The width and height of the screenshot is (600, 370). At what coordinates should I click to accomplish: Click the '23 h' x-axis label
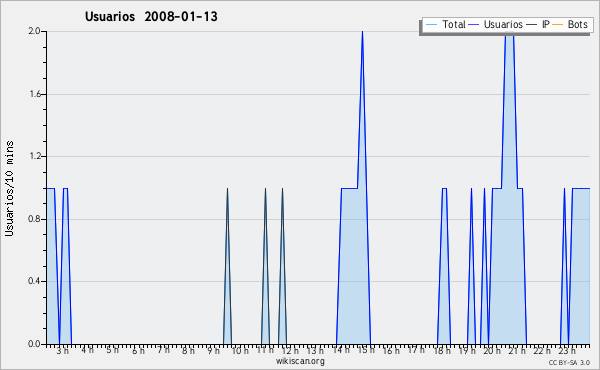click(x=567, y=351)
